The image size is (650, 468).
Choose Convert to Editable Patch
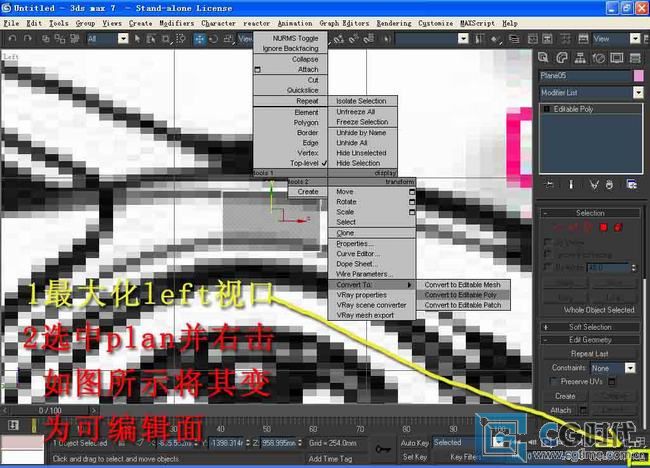coord(463,305)
